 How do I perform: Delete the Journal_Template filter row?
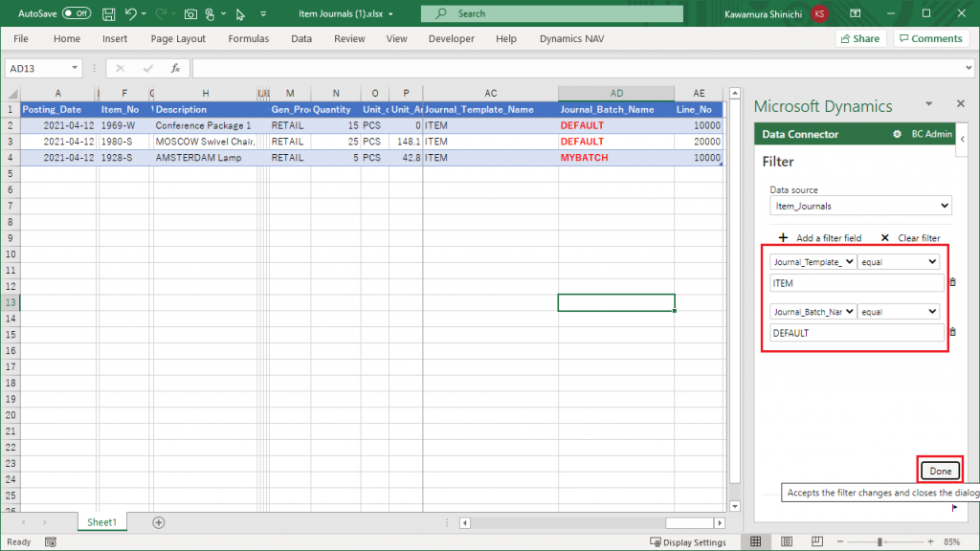click(953, 282)
